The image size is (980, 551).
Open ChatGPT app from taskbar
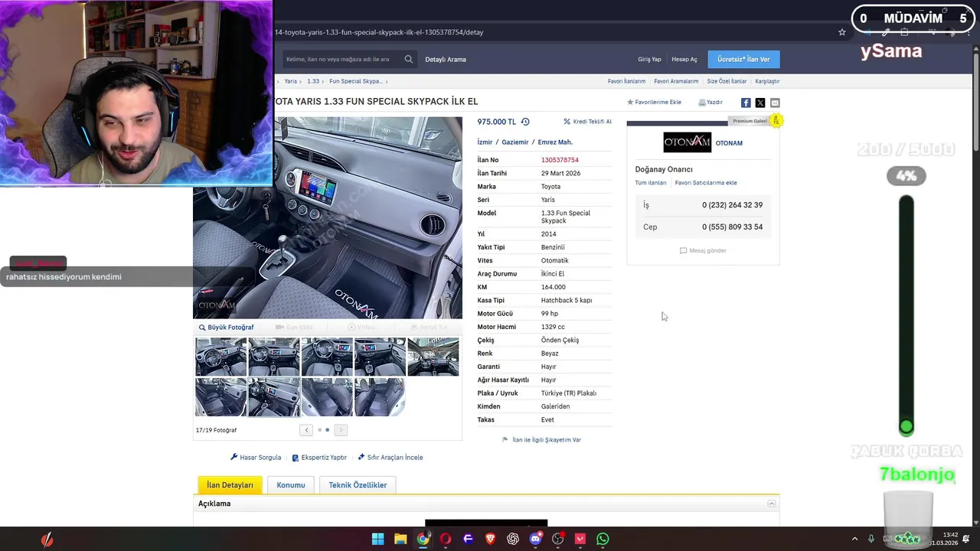click(513, 539)
